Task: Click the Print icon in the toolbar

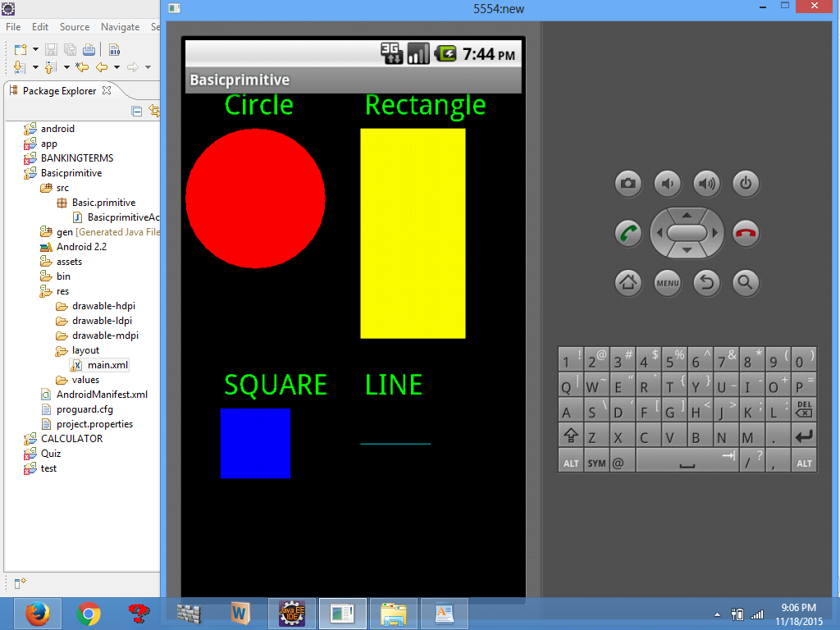Action: point(89,50)
